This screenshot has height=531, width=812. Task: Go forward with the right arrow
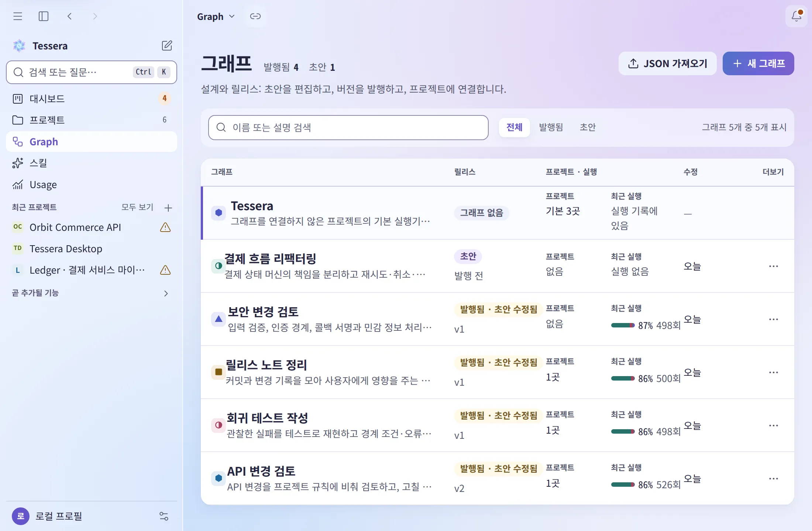95,16
